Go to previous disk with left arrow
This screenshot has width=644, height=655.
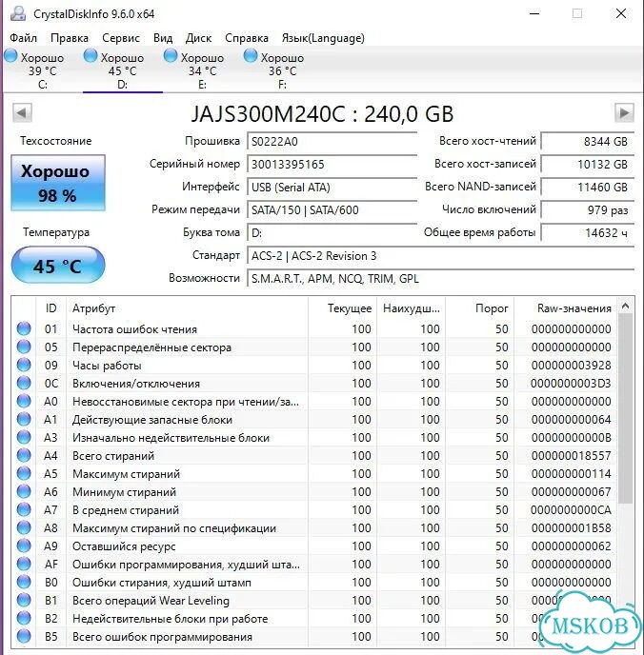tap(22, 112)
